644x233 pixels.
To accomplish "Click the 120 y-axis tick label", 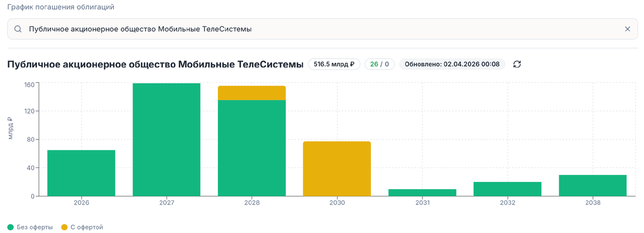I will click(x=29, y=111).
